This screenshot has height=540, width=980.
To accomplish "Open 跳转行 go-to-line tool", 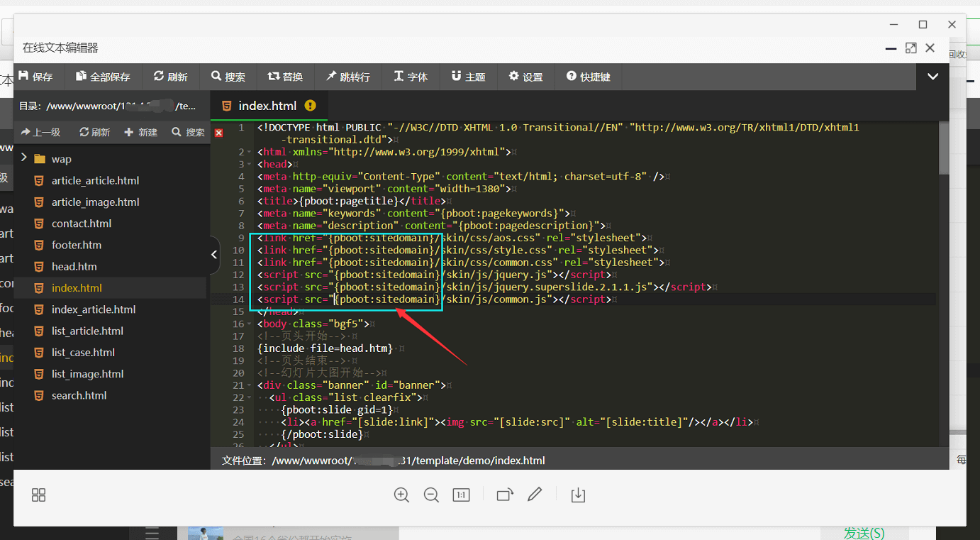I will tap(348, 77).
